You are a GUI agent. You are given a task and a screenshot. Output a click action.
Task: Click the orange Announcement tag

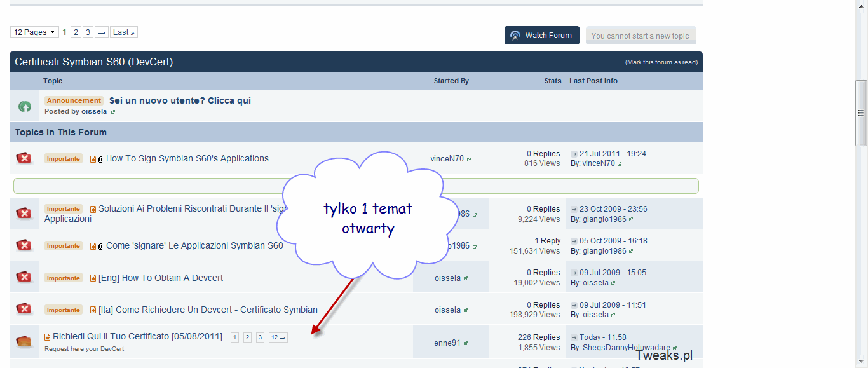point(74,100)
